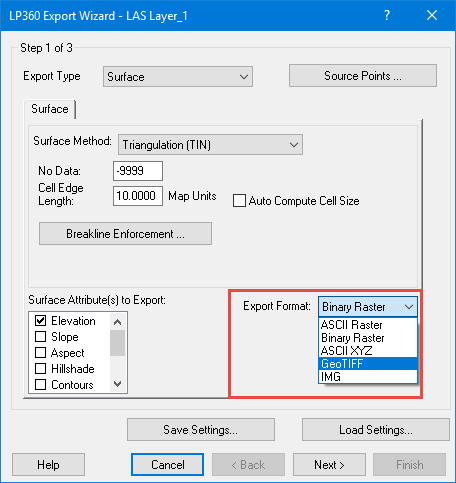Click Save Settings button
456x483 pixels.
point(201,430)
